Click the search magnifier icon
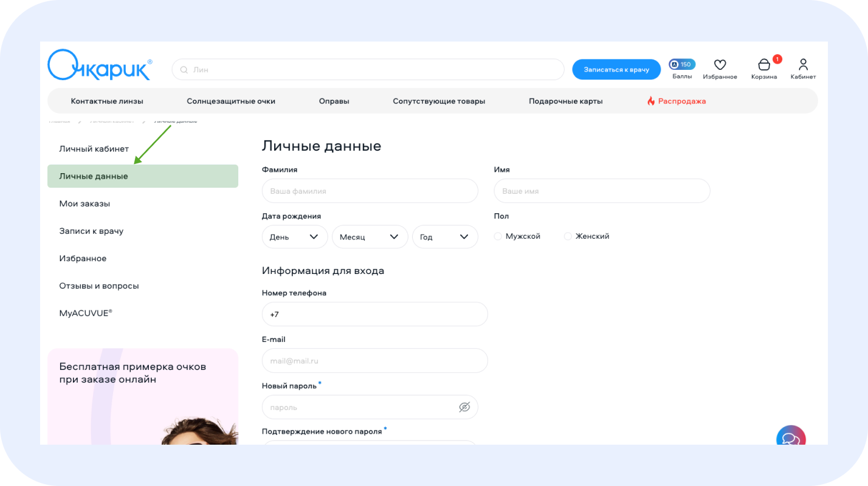868x486 pixels. click(x=184, y=70)
